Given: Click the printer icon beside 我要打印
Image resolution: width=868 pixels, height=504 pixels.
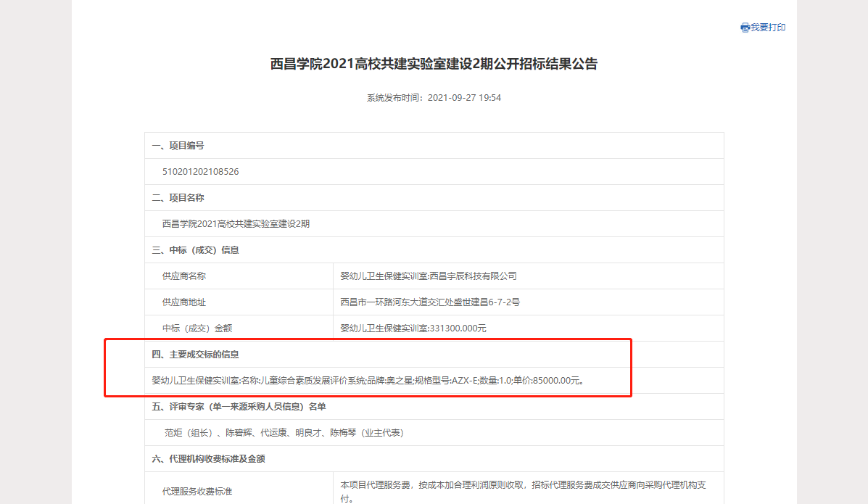Looking at the screenshot, I should click(x=744, y=27).
